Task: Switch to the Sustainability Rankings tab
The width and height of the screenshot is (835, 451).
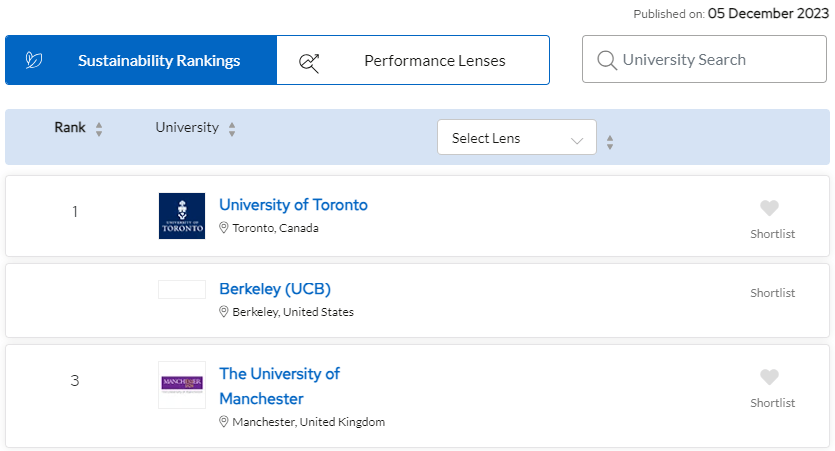Action: click(x=141, y=60)
